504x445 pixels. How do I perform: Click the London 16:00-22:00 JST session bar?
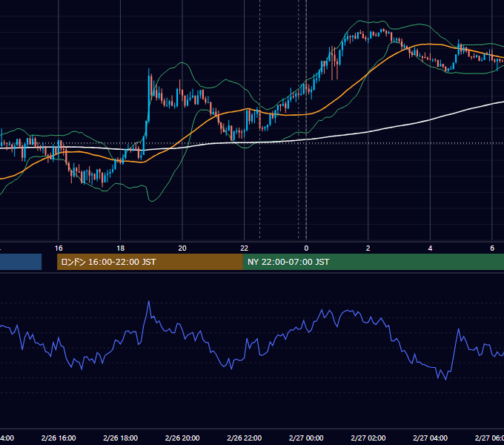[x=150, y=262]
